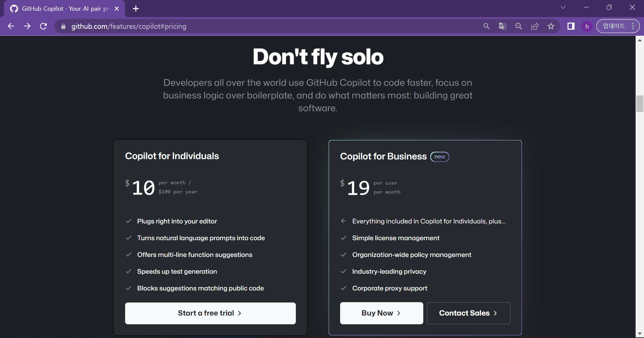This screenshot has width=644, height=338.
Task: Click 'Everything included in Copilot for Individuals, plus...'
Action: click(x=429, y=221)
